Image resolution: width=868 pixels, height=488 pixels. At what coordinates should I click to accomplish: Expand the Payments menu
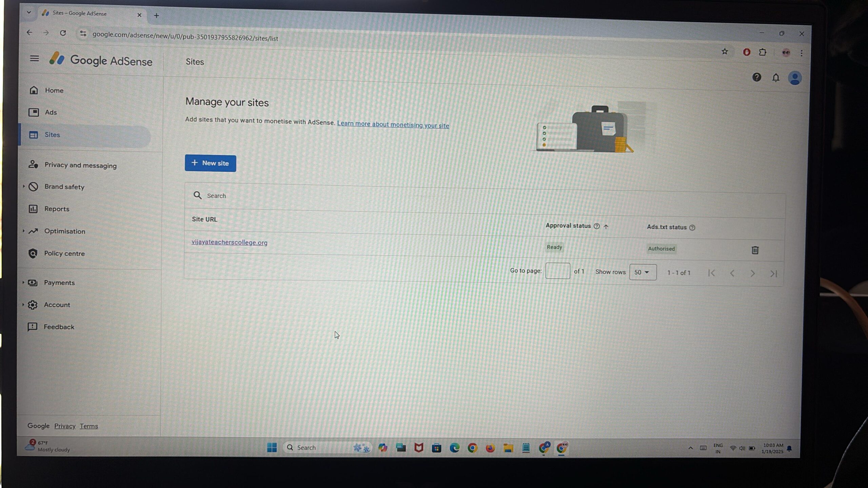(23, 282)
